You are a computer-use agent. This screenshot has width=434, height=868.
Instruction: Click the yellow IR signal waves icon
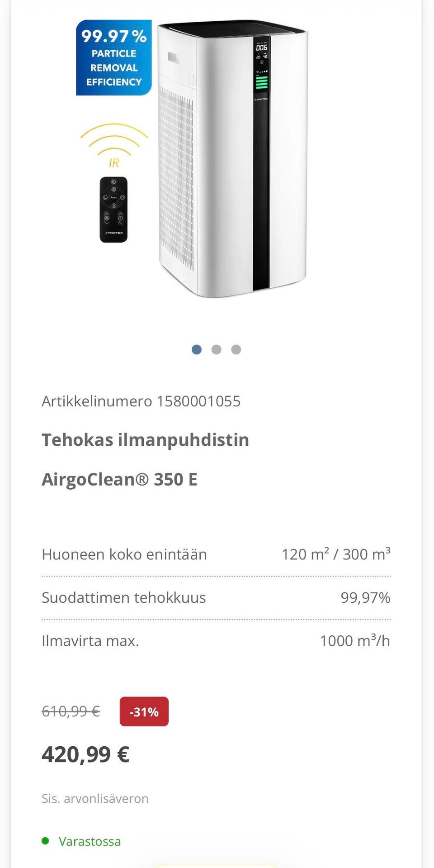114,139
